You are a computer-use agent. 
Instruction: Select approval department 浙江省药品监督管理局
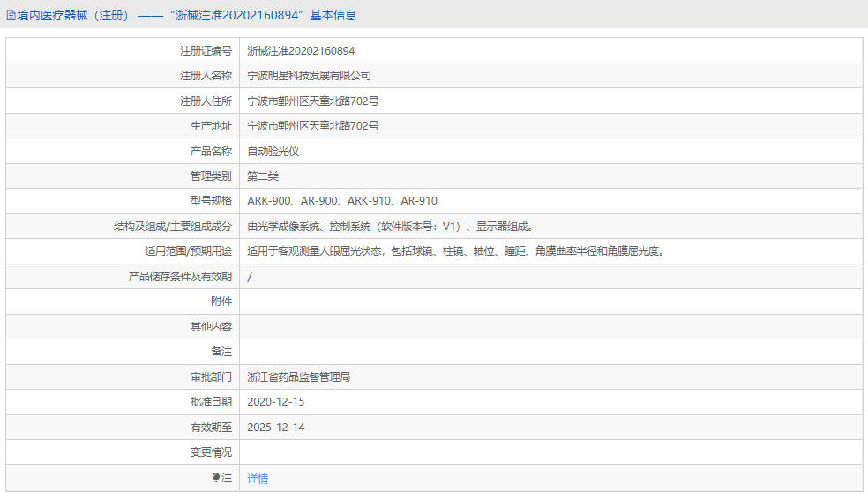(x=298, y=377)
